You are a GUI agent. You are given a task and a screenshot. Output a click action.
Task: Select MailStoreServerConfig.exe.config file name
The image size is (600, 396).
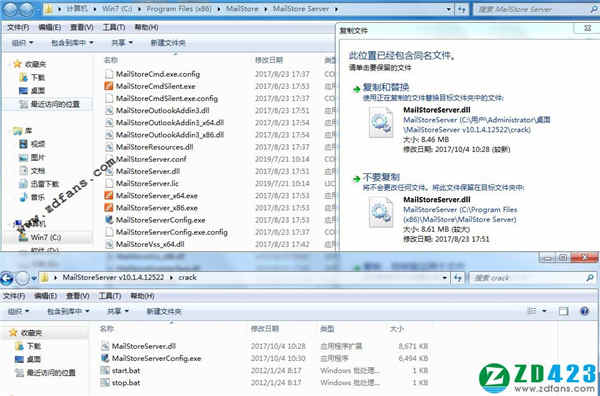pyautogui.click(x=172, y=232)
